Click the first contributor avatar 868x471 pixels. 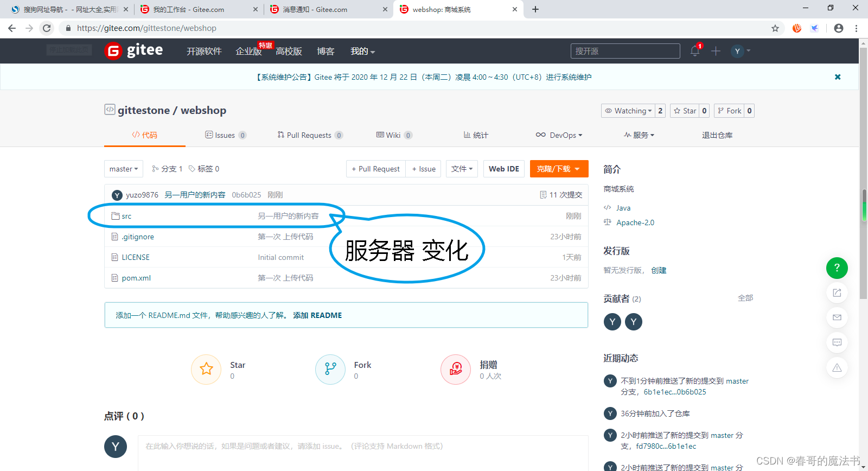pos(612,322)
